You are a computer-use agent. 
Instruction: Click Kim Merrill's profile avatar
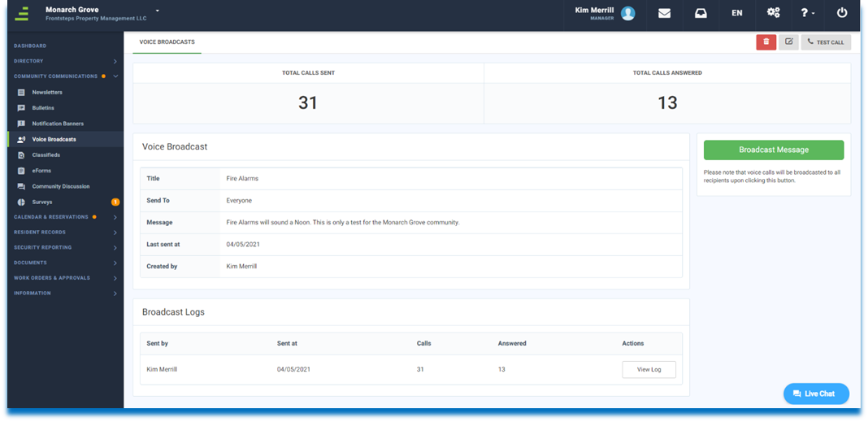[x=627, y=13]
